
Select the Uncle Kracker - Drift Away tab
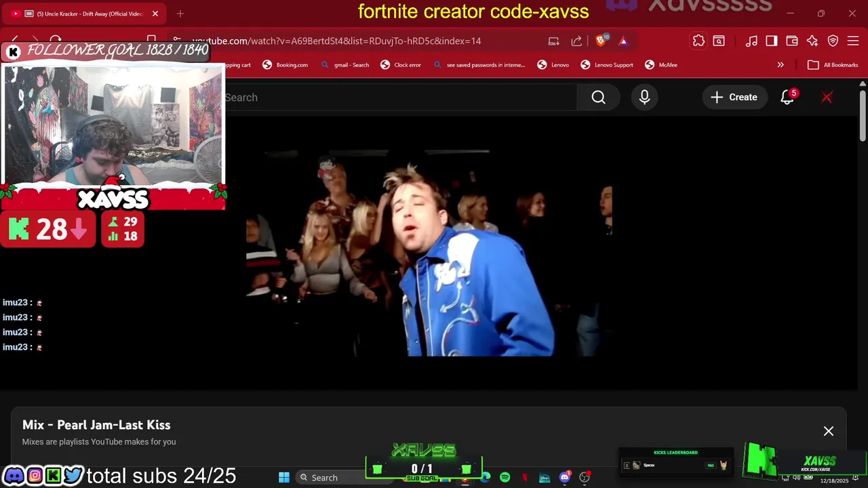tap(85, 14)
